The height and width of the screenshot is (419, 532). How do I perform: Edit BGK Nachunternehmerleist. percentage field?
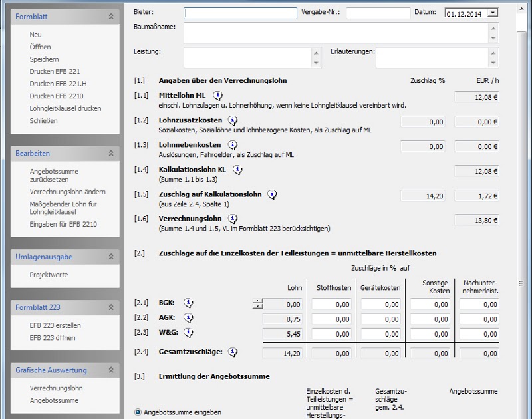tap(479, 305)
